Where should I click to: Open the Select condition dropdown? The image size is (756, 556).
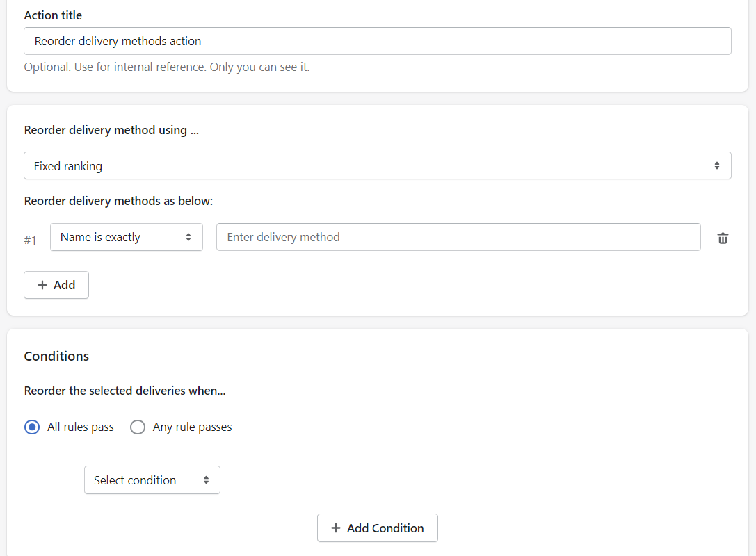pyautogui.click(x=152, y=480)
